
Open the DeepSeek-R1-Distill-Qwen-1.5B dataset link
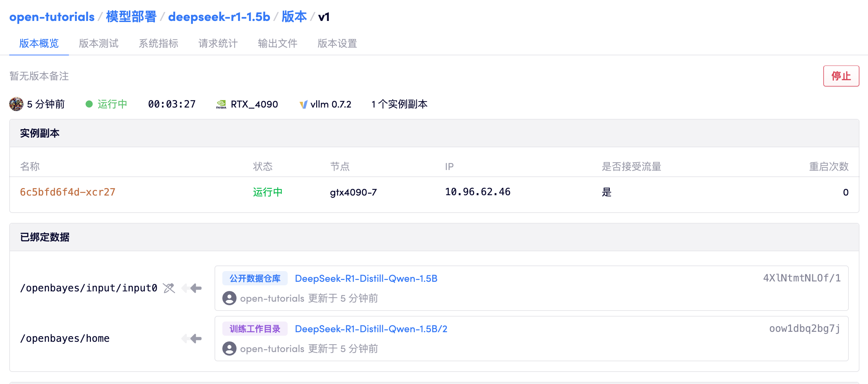pyautogui.click(x=367, y=278)
